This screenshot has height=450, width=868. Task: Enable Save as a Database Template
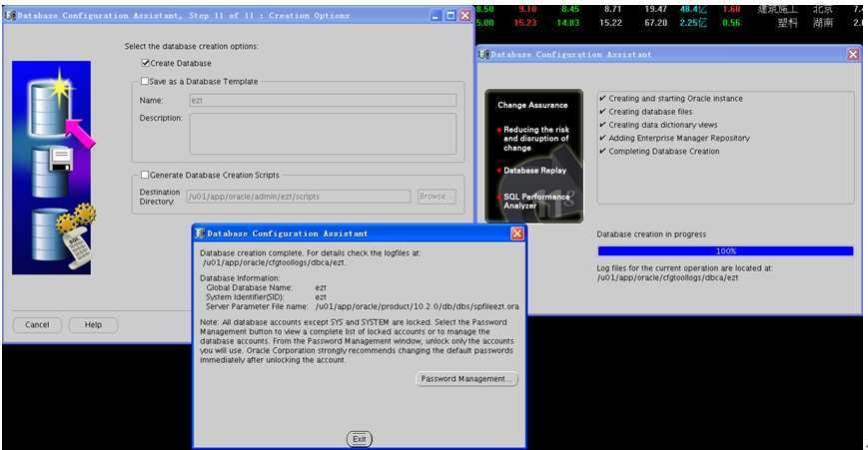[145, 81]
